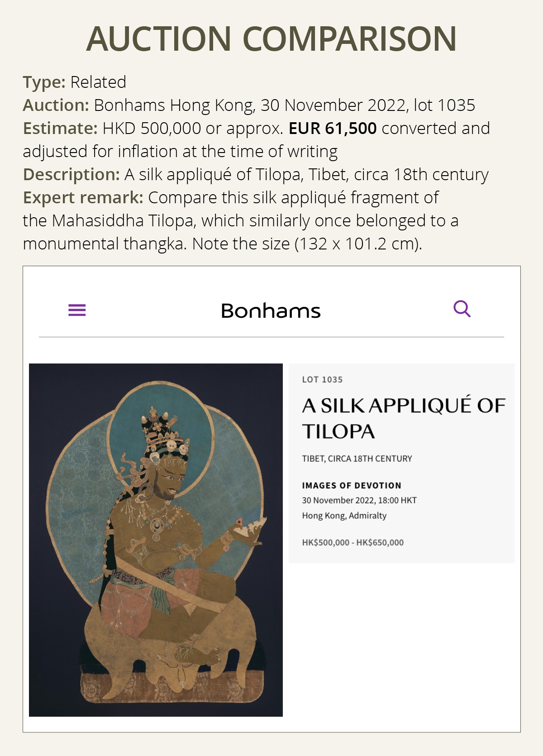Click the search magnifier icon
The image size is (543, 756).
tap(462, 310)
